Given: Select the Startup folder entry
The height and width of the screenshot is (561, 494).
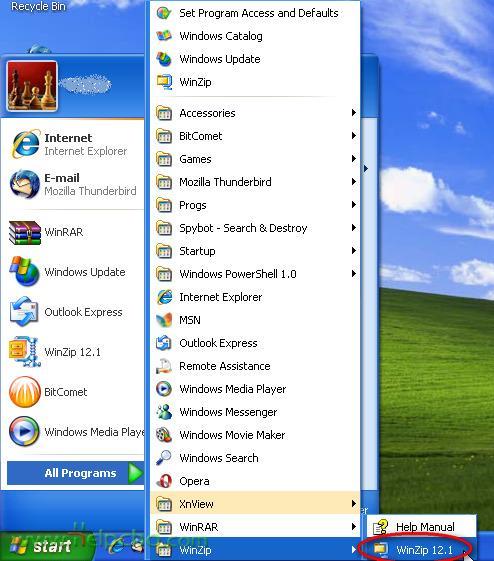Looking at the screenshot, I should (x=255, y=251).
